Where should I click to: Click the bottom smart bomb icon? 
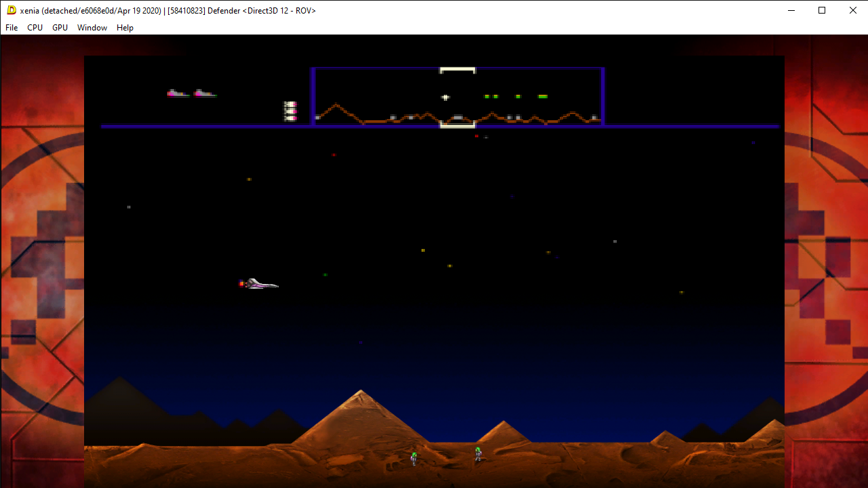pos(290,118)
